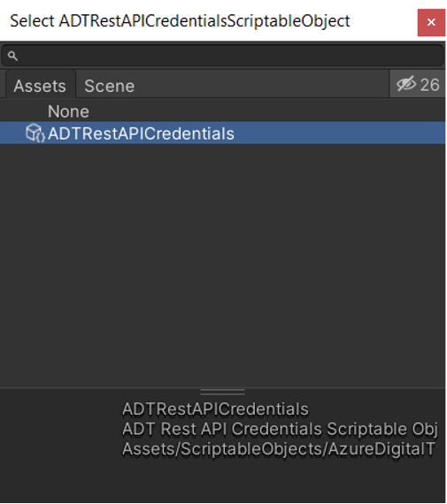The height and width of the screenshot is (504, 447).
Task: Click the blank tab strip right of Scene
Action: coord(264,85)
